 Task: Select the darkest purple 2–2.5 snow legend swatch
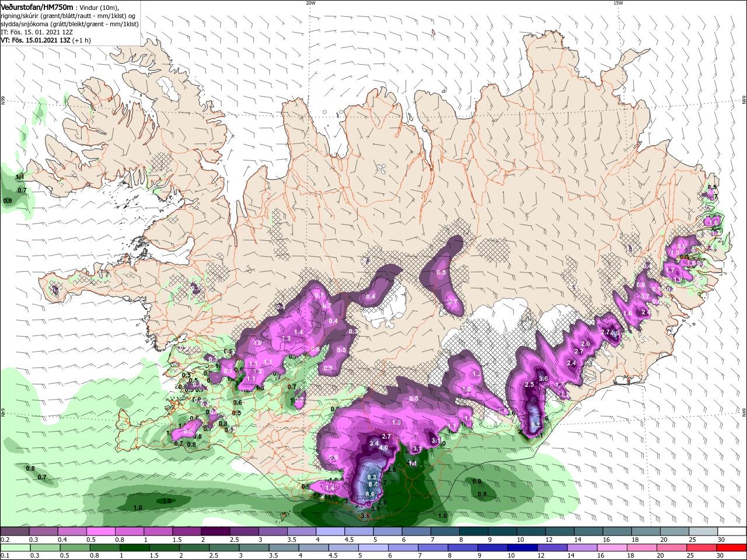point(215,531)
